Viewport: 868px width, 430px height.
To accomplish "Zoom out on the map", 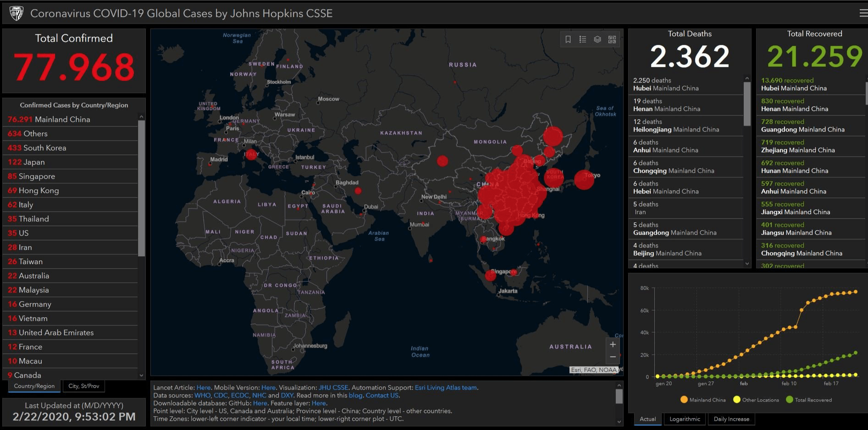I will tap(613, 357).
